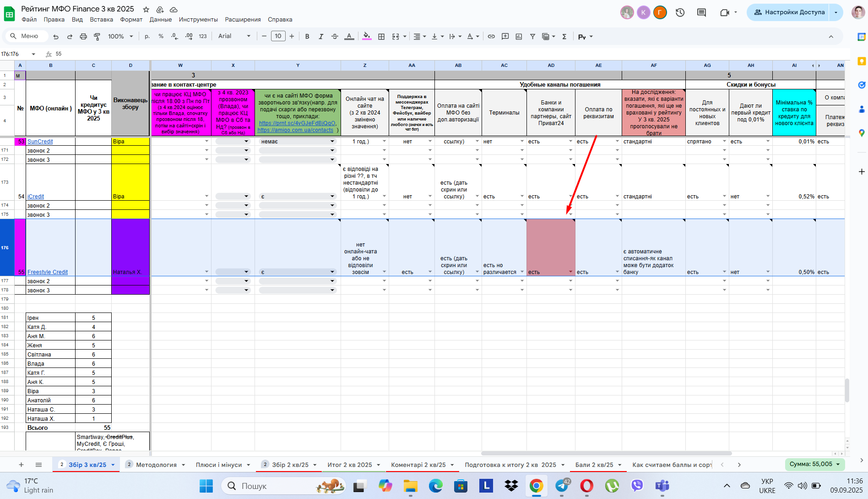Open the Сумма: 55,005 summary dropdown
The image size is (868, 499).
click(815, 464)
